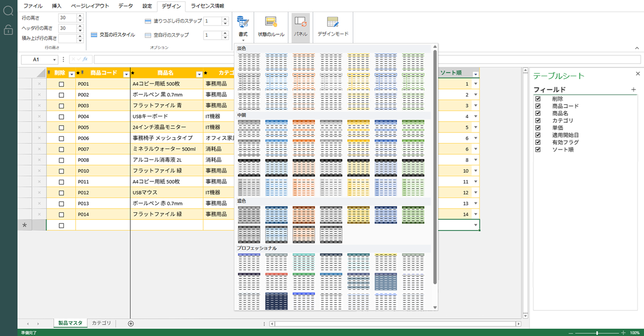644x336 pixels.
Task: Open the 商品名 column filter dropdown
Action: click(199, 74)
